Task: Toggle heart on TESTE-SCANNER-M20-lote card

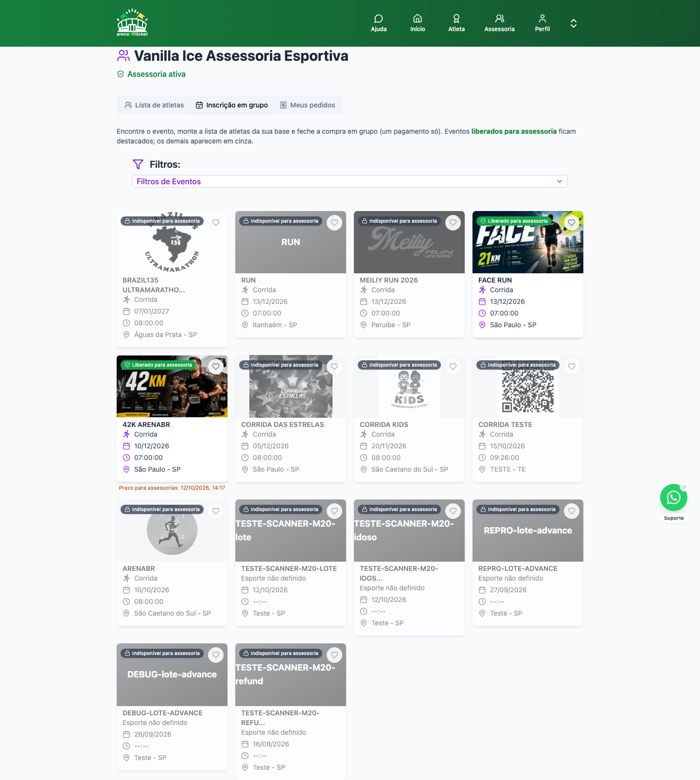Action: pos(334,511)
